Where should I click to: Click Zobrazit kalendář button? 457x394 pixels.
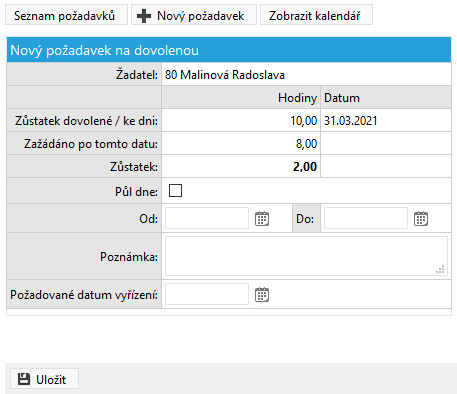point(316,15)
